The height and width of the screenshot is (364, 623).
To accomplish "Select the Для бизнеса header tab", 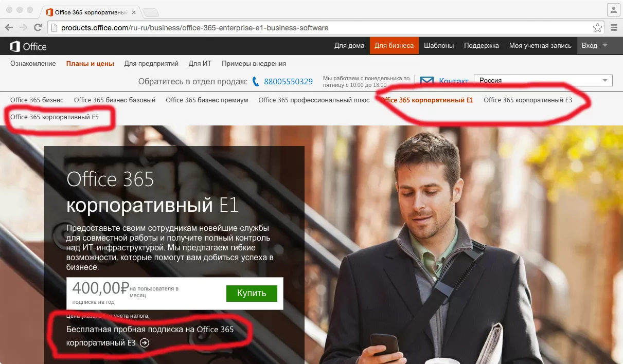I will (394, 45).
